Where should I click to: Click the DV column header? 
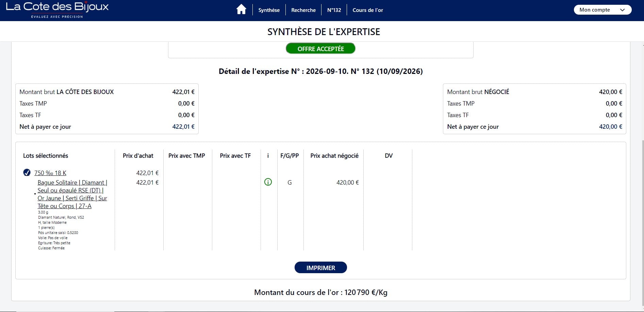389,156
